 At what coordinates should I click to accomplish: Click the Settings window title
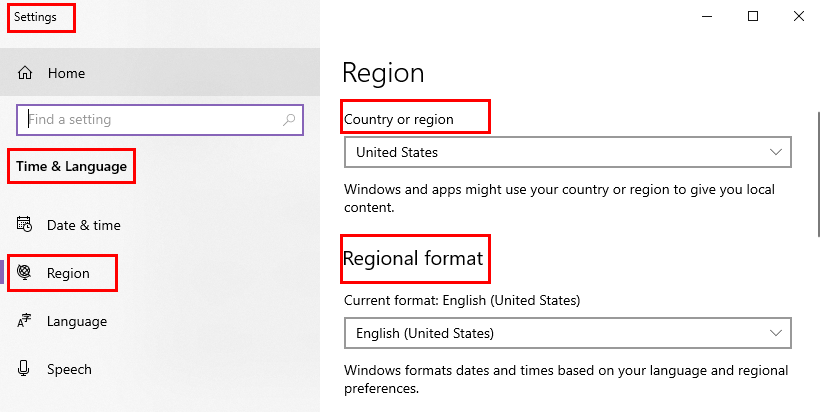(35, 17)
